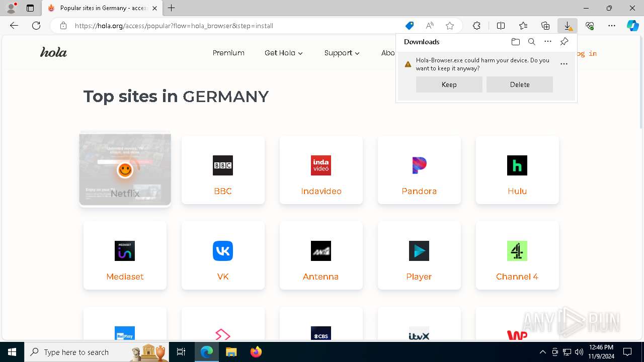
Task: Open the network tray icon
Action: click(567, 352)
